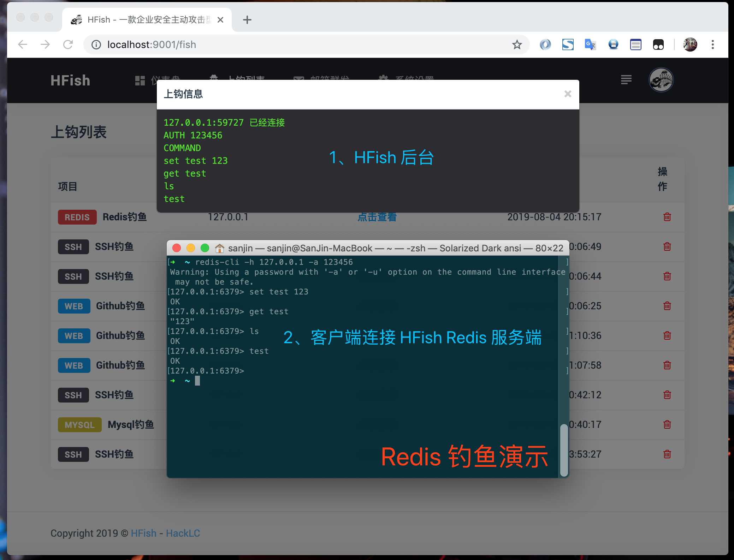Delete the last SSH钓鱼 row via trash
734x560 pixels.
[x=667, y=454]
